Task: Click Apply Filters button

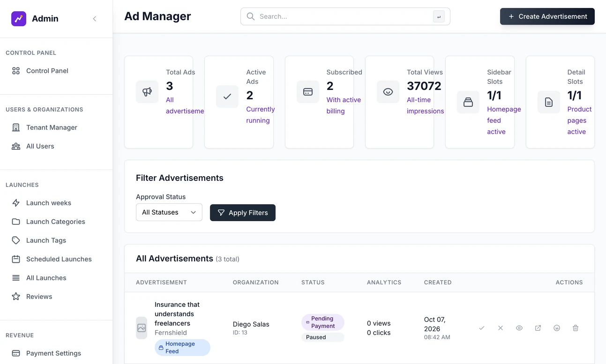Action: [243, 213]
